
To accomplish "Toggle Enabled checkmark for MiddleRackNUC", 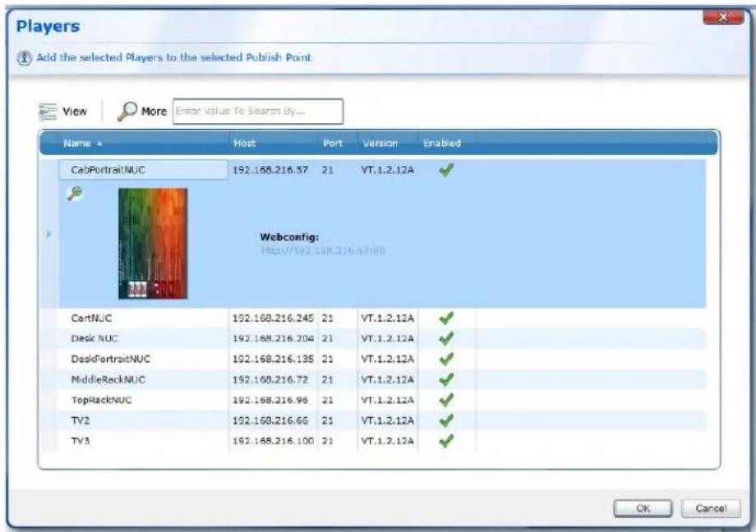I will click(x=446, y=380).
